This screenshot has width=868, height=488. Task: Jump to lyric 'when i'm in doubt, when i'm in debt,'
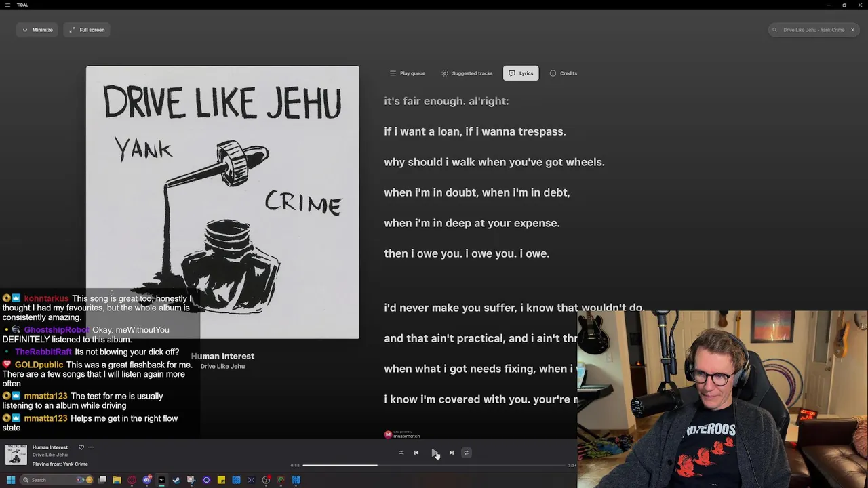click(477, 192)
